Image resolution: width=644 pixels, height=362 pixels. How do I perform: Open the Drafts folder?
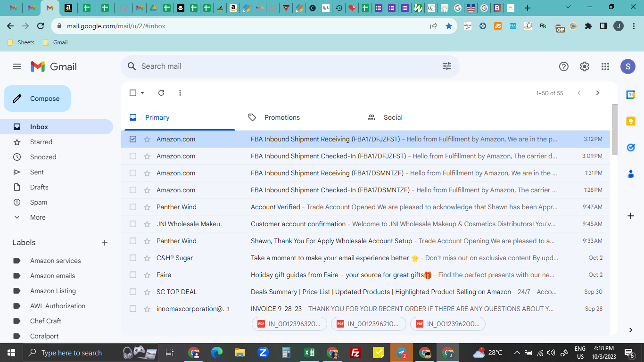point(57,187)
